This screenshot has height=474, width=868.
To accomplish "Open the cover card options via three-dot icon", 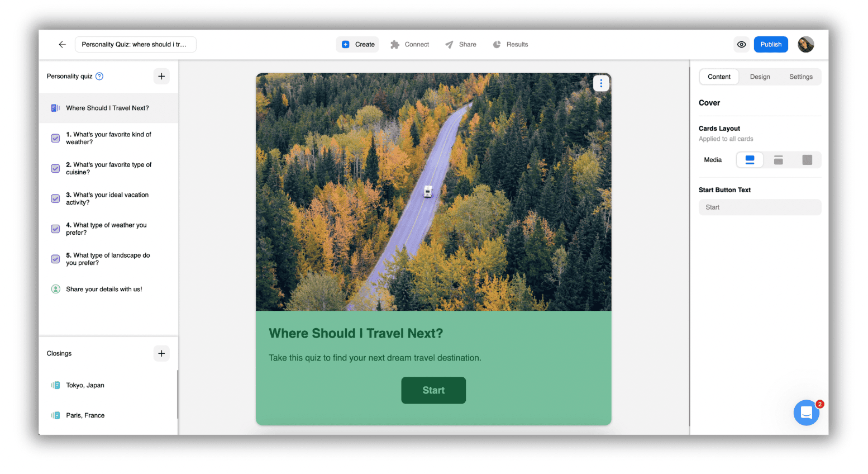I will (601, 83).
